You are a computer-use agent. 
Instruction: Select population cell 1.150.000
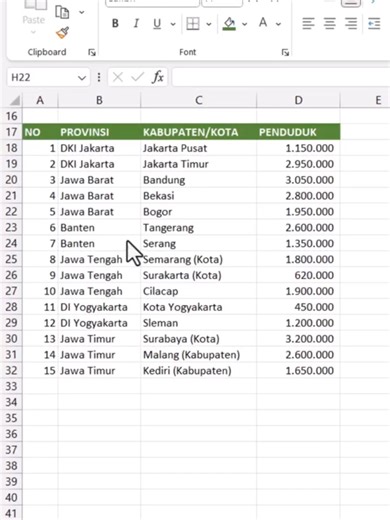298,148
